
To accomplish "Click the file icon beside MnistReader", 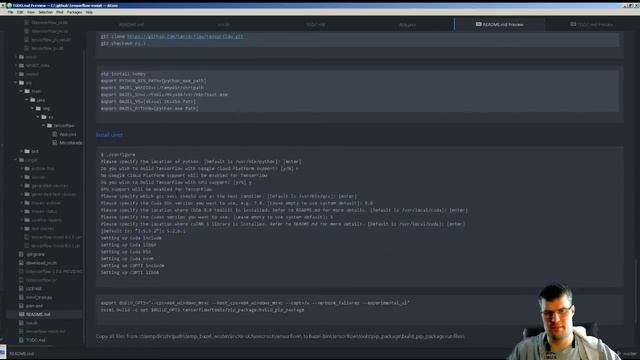I will pos(55,143).
